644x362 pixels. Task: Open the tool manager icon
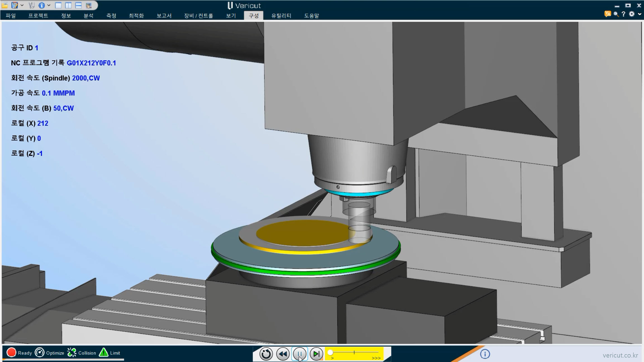[x=32, y=5]
